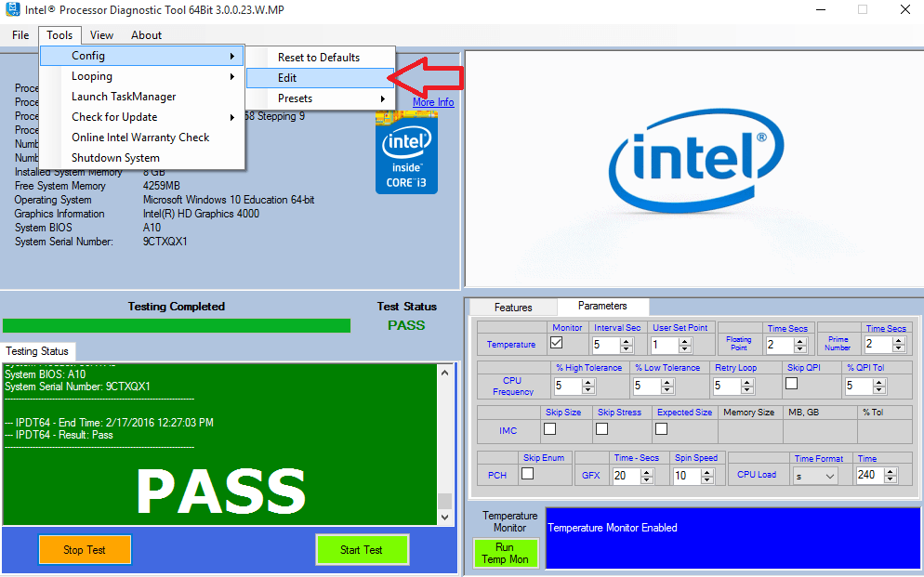Increase the % High Tolerance value
Screen dimensions: 924x577
tap(588, 382)
